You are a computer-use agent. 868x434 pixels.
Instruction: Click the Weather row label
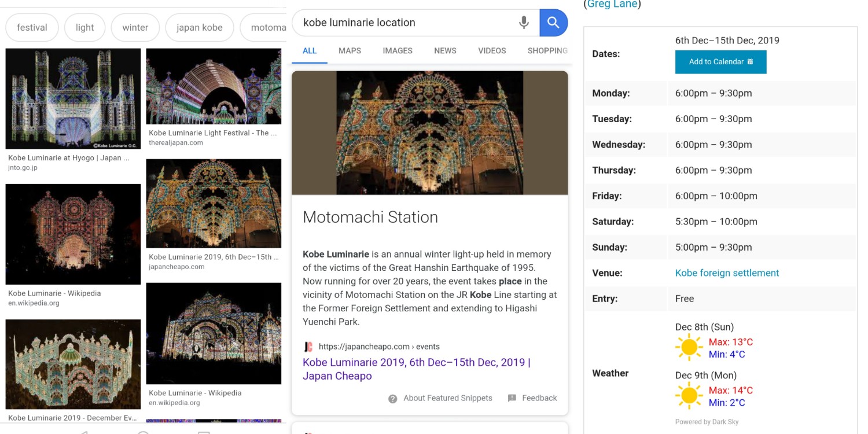point(610,373)
